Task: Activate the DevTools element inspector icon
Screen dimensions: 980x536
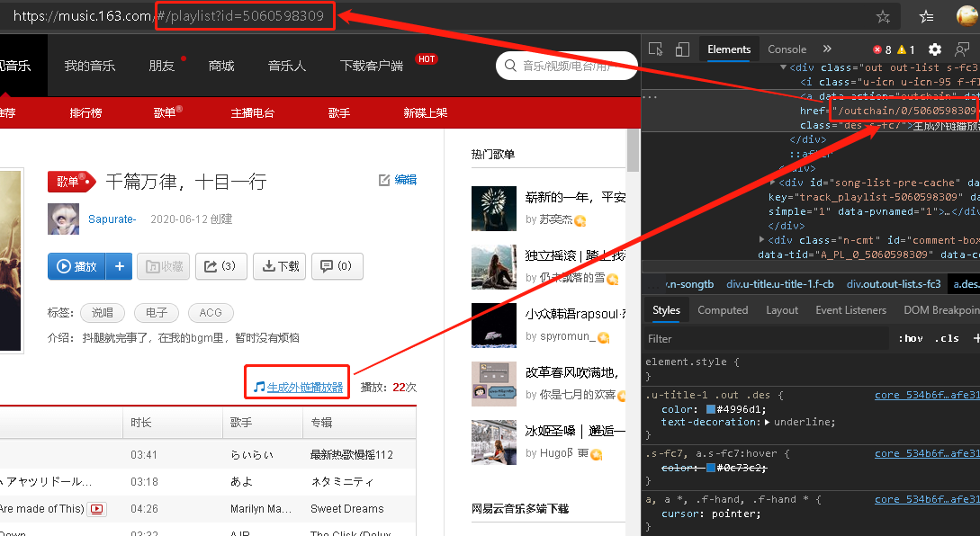Action: (656, 49)
